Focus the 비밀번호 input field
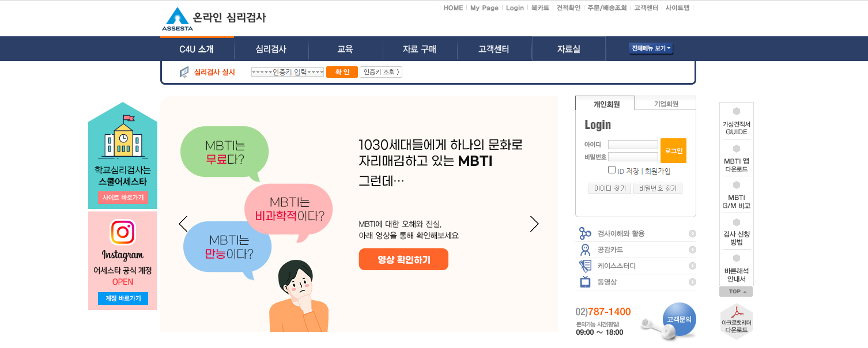 point(633,157)
